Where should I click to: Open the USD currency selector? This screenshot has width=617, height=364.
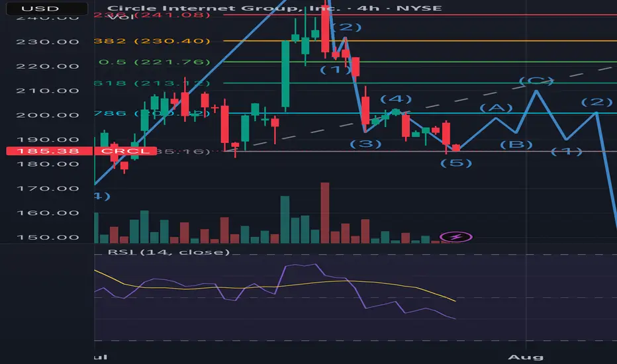click(x=47, y=8)
